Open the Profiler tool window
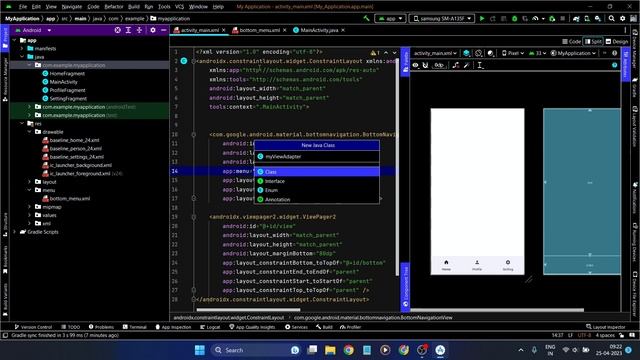 click(x=350, y=327)
